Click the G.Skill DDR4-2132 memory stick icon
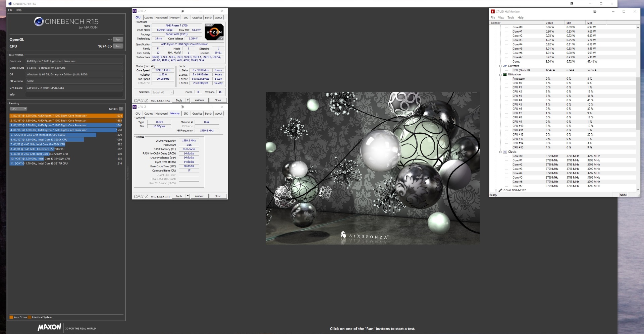 [x=500, y=190]
